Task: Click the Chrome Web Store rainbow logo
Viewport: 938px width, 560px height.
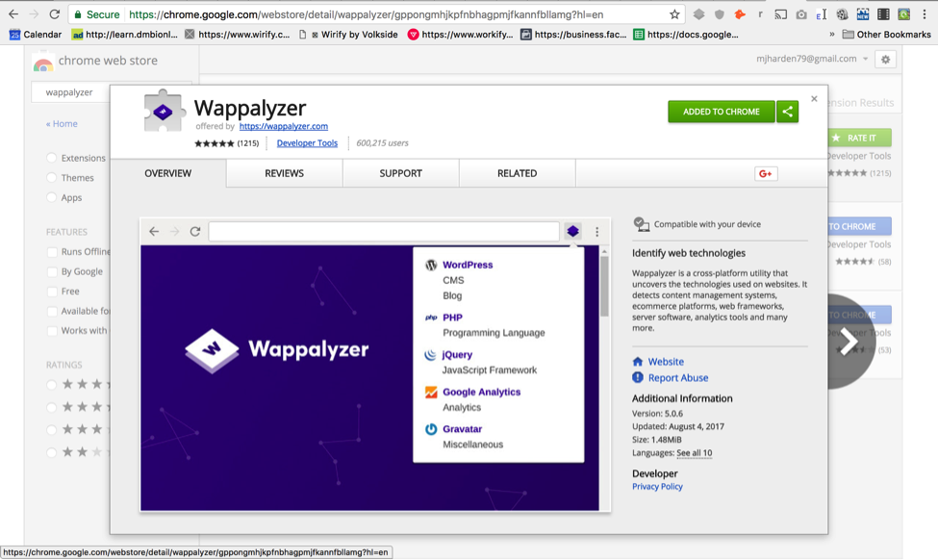Action: [x=43, y=62]
